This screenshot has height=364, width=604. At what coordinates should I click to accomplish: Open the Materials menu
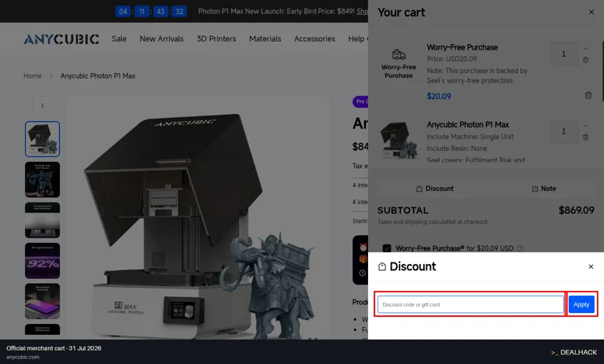(265, 39)
